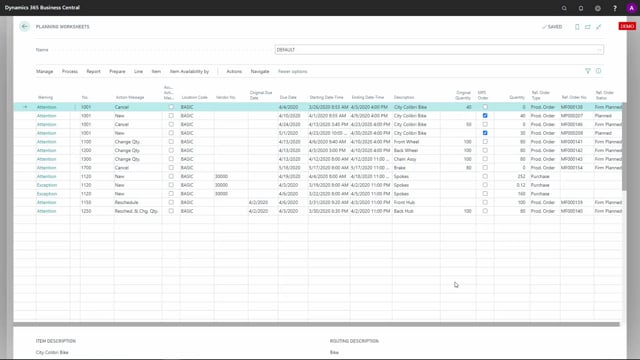
Task: Click the information icon next to filter
Action: point(598,71)
